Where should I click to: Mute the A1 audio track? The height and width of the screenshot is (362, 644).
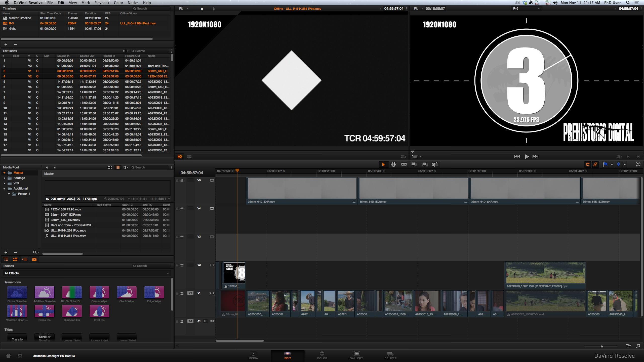click(x=212, y=321)
